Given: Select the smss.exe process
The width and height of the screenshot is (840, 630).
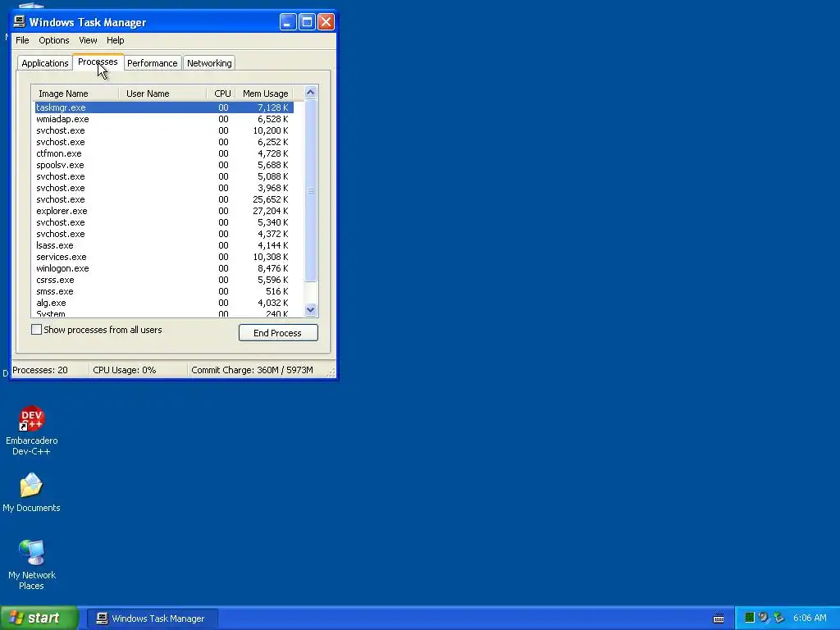Looking at the screenshot, I should point(164,291).
